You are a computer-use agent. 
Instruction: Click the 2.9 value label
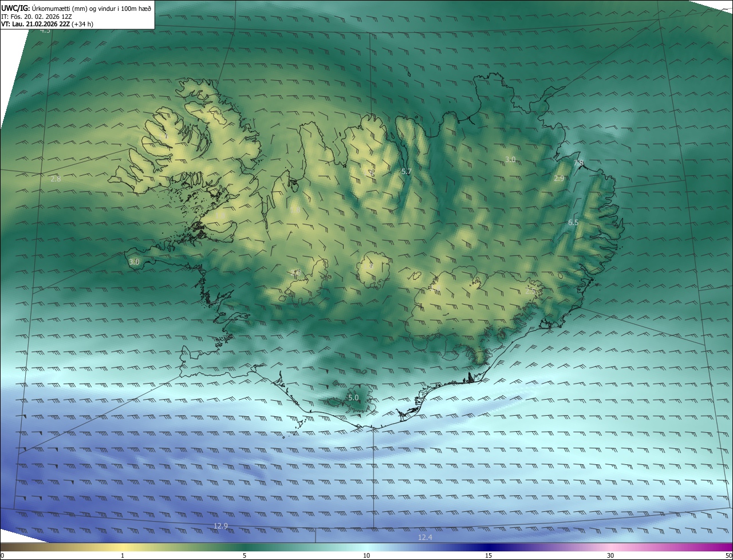point(559,179)
